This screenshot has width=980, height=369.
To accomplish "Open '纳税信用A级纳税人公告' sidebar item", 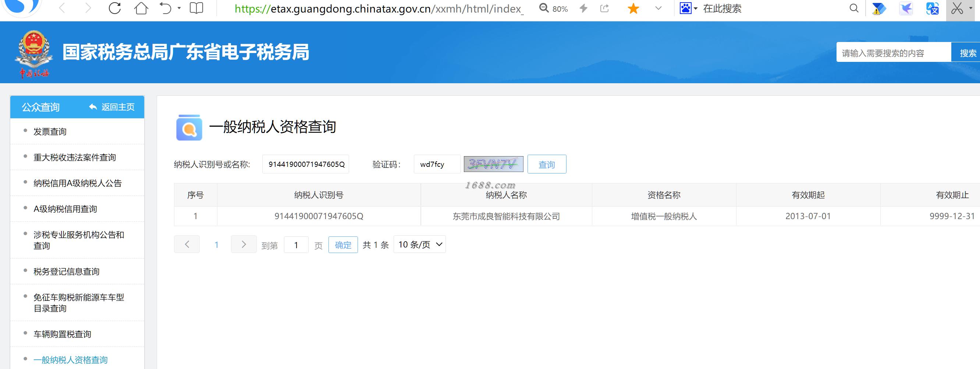I will [77, 183].
